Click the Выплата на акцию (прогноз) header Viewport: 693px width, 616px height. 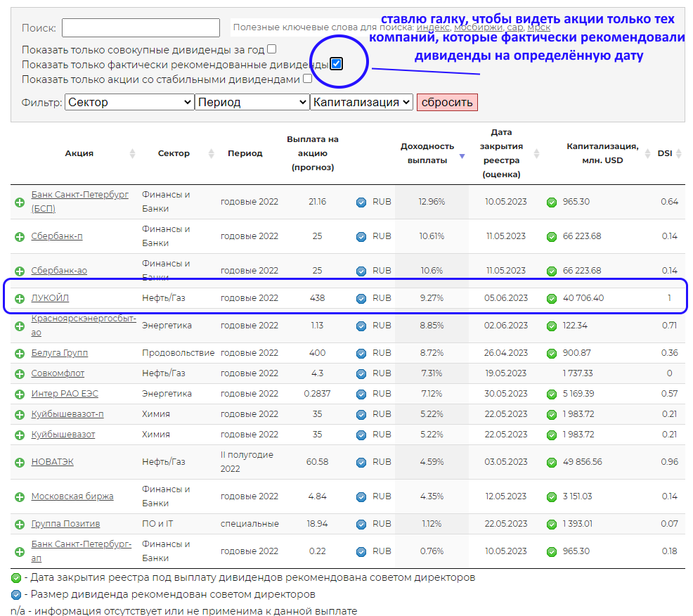pyautogui.click(x=313, y=153)
